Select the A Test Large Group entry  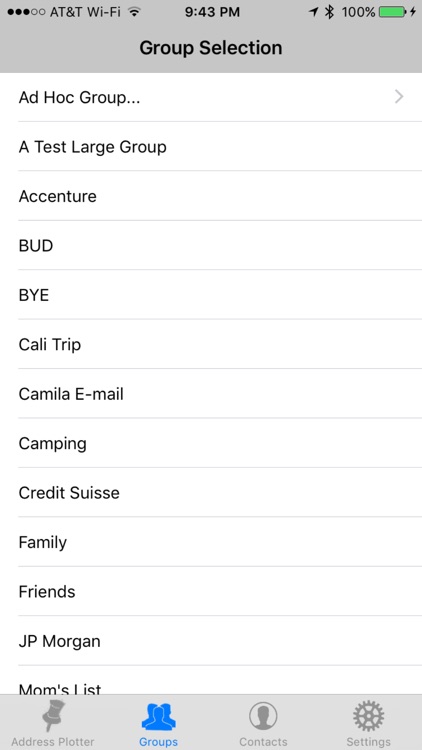pyautogui.click(x=211, y=146)
